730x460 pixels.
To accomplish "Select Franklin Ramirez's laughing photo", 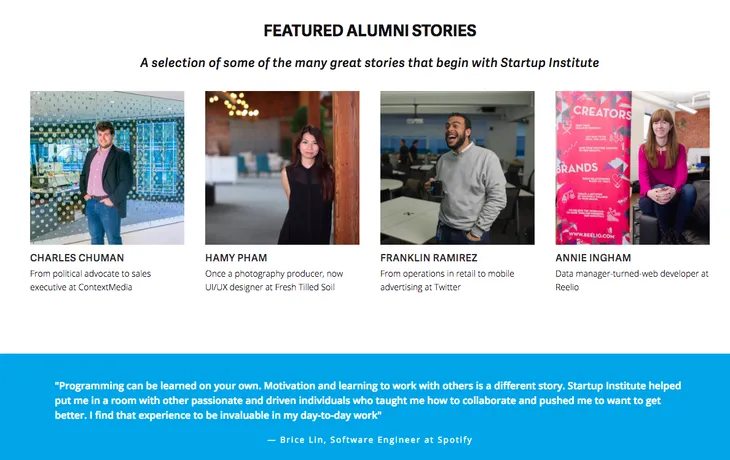I will click(x=457, y=168).
